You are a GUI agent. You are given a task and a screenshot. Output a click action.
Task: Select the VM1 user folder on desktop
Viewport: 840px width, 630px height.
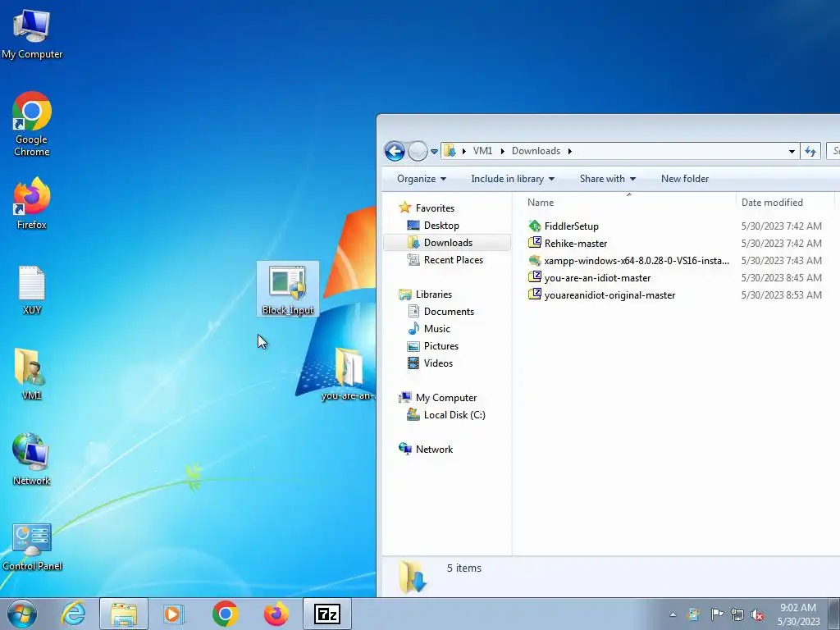point(32,374)
